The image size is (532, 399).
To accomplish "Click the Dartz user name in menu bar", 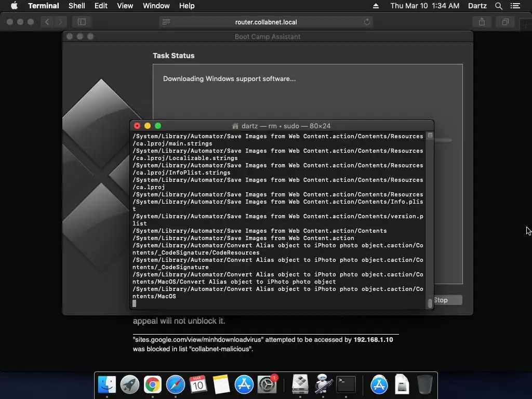I will tap(477, 6).
